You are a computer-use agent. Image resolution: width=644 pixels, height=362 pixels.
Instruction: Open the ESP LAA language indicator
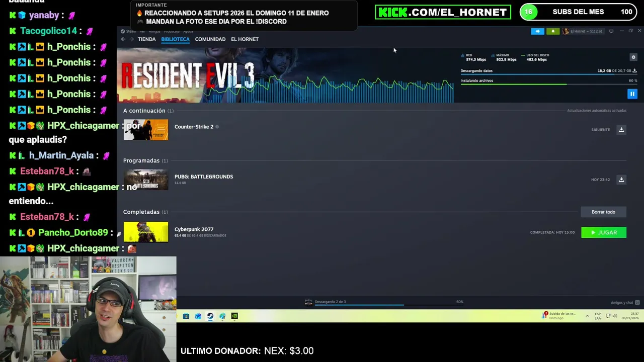click(x=598, y=316)
